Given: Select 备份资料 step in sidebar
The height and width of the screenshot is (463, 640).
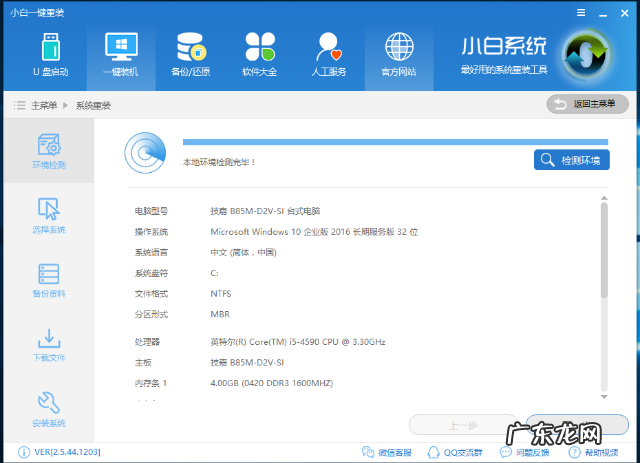Looking at the screenshot, I should [x=49, y=280].
